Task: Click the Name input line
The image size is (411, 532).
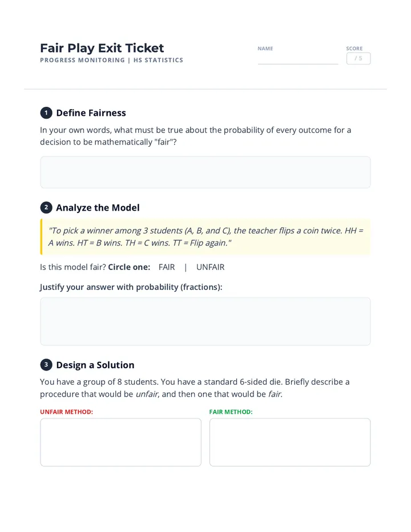Action: (298, 60)
